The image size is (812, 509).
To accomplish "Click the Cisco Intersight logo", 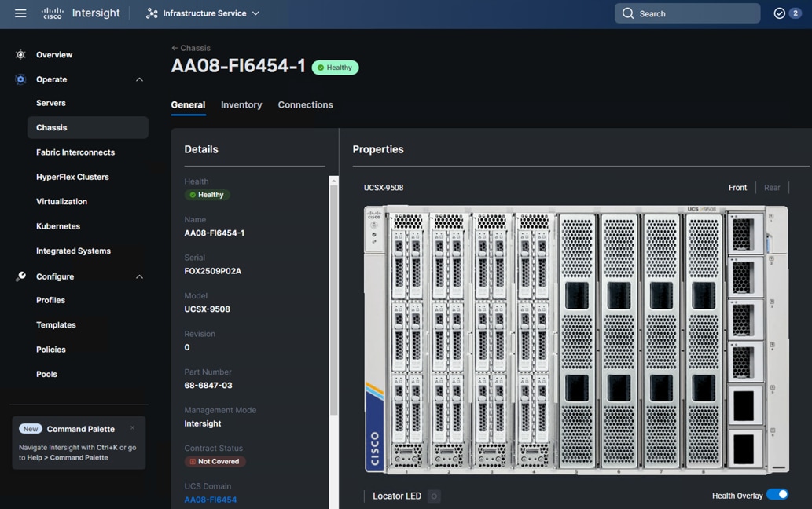I will (80, 13).
